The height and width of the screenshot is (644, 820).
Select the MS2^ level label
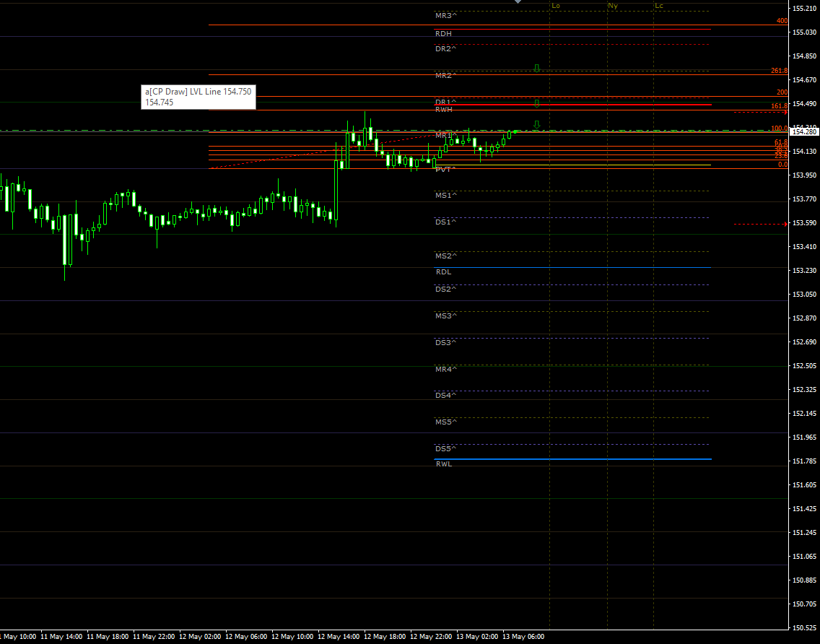click(445, 256)
